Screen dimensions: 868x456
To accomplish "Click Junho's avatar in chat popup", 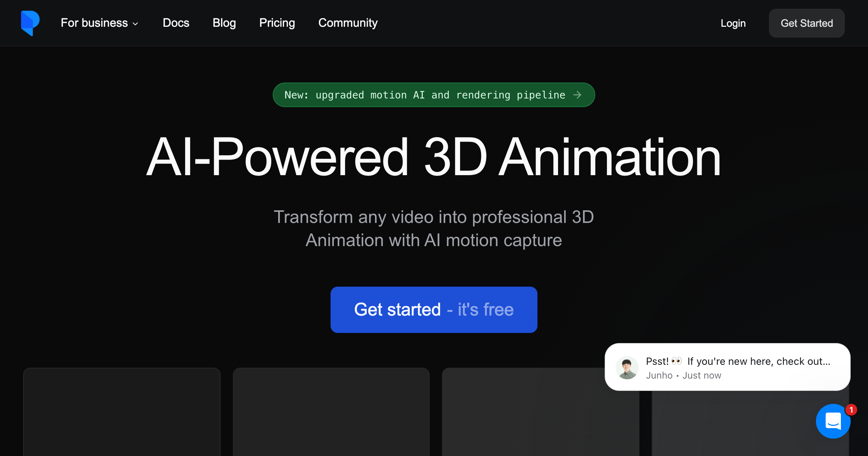I will pos(627,367).
